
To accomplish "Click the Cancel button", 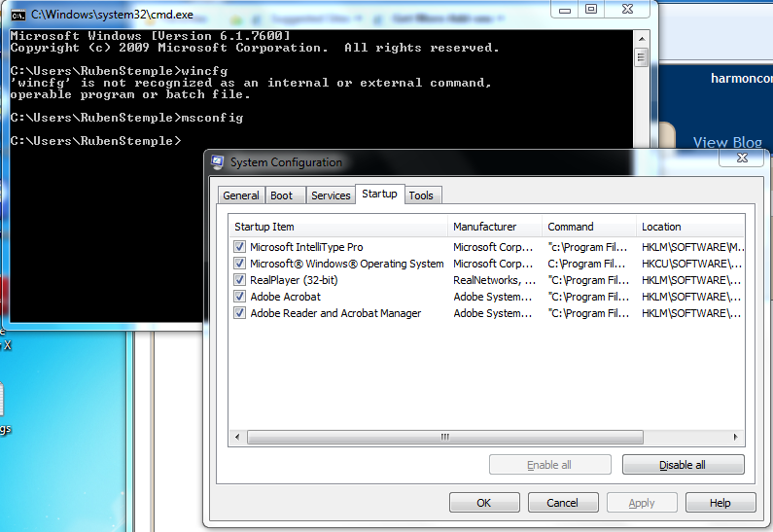I will pyautogui.click(x=563, y=503).
